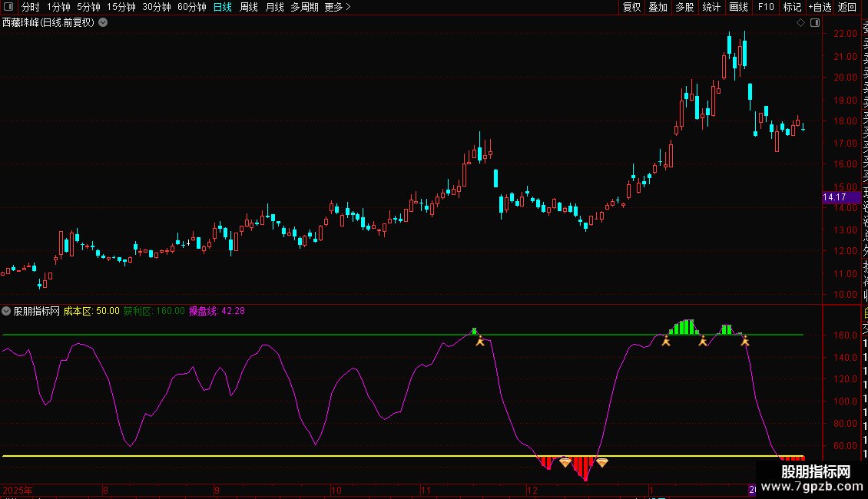Viewport: 868px width, 499px height.
Task: Click the 获利区: 160.00 value label
Action: click(x=154, y=311)
